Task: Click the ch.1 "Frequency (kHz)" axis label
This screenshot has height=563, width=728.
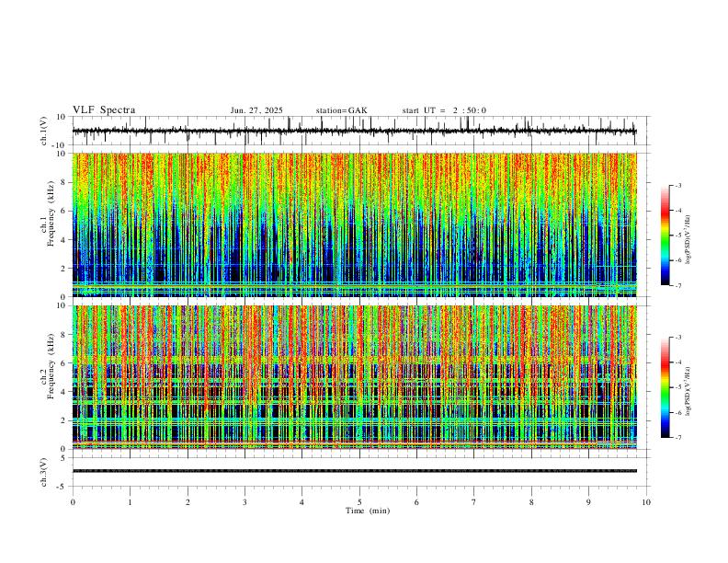Action: [51, 214]
